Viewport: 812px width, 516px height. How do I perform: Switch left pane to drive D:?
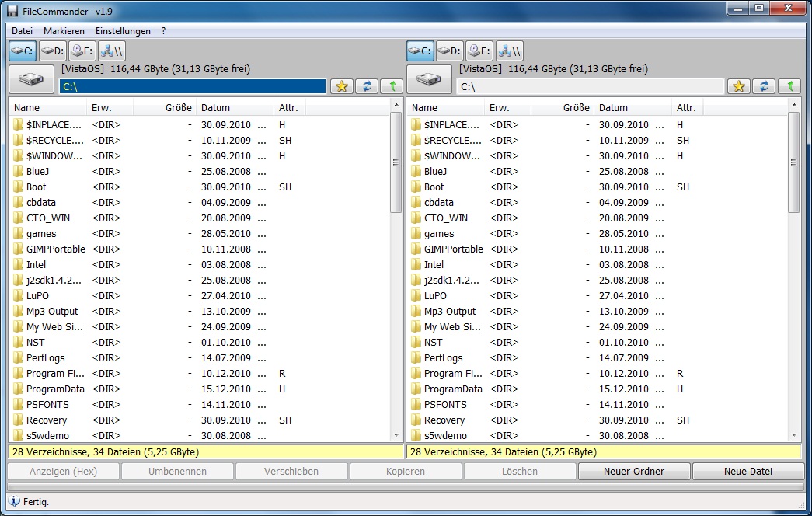tap(52, 51)
